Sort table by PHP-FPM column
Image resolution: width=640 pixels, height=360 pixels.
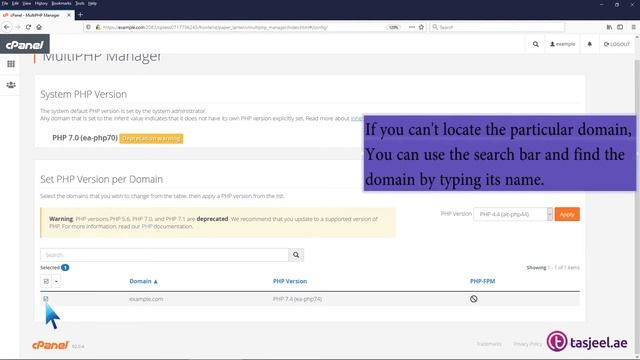tap(482, 281)
